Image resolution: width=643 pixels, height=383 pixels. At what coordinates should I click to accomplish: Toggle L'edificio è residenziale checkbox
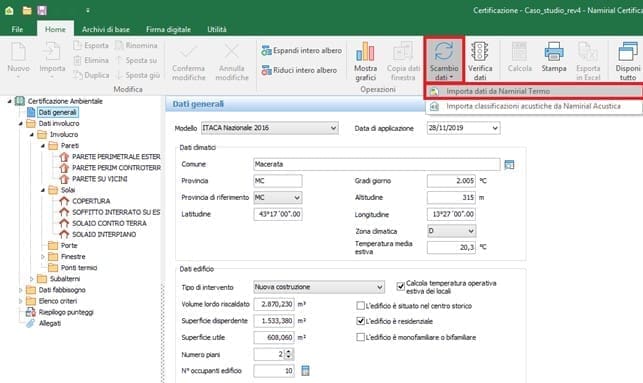point(360,321)
